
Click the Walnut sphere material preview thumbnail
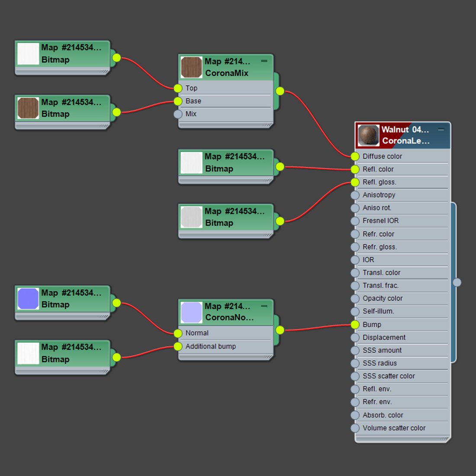368,135
